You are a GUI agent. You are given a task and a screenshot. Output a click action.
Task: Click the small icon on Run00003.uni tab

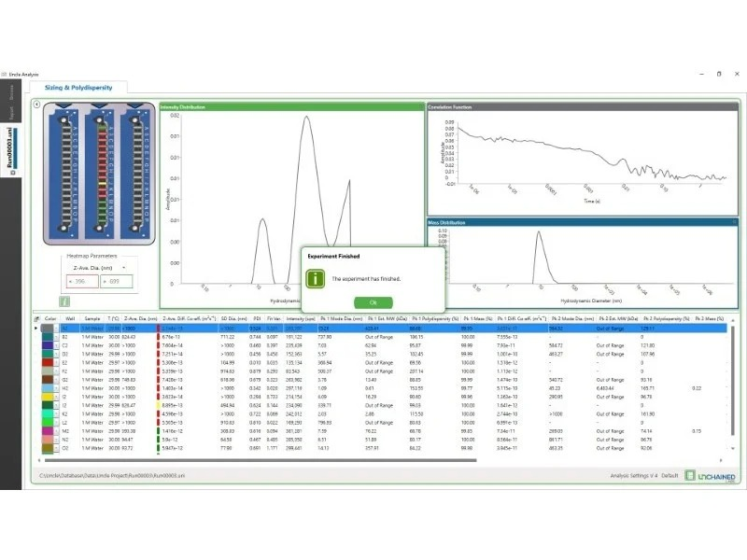tap(13, 173)
